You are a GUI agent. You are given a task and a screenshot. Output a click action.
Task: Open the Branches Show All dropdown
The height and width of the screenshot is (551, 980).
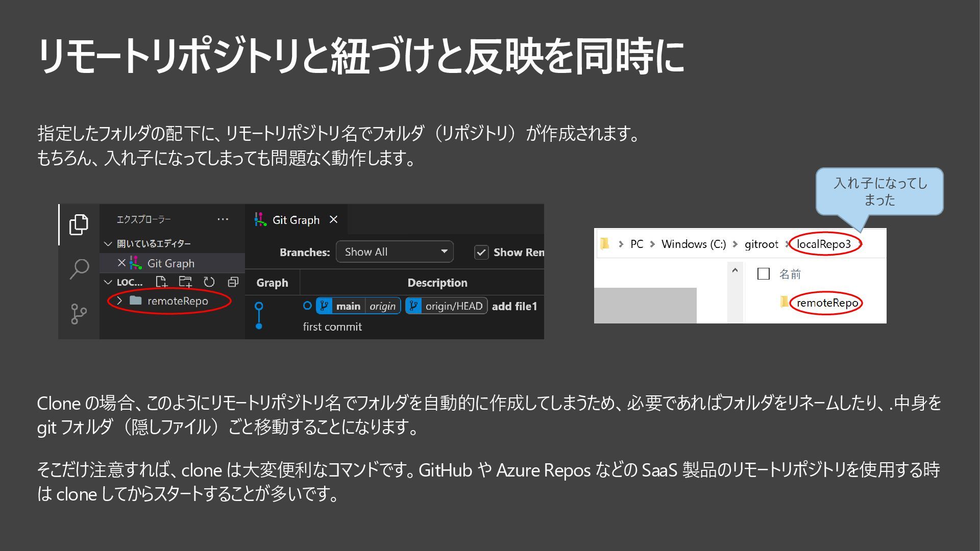[x=395, y=252]
